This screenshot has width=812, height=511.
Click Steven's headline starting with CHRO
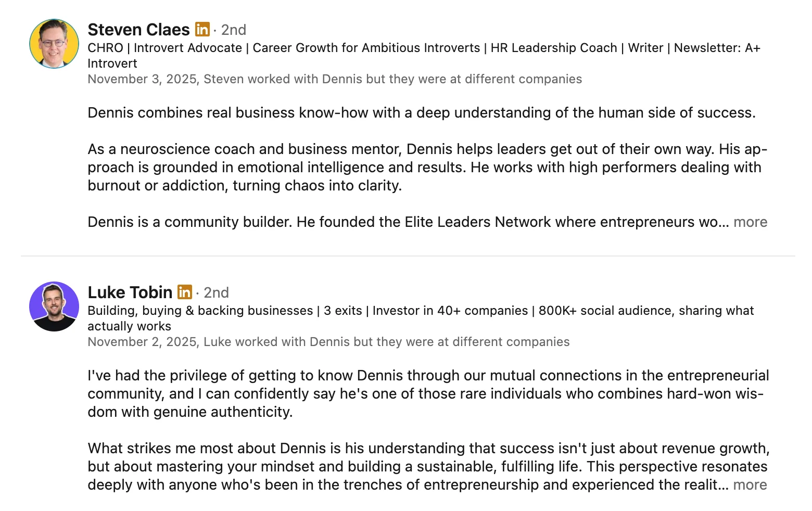pos(424,48)
